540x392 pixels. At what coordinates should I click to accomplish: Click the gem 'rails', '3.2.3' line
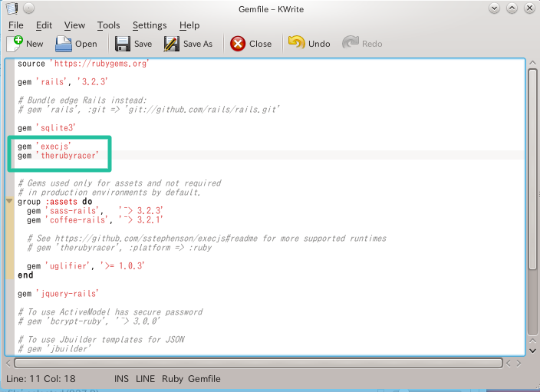63,82
